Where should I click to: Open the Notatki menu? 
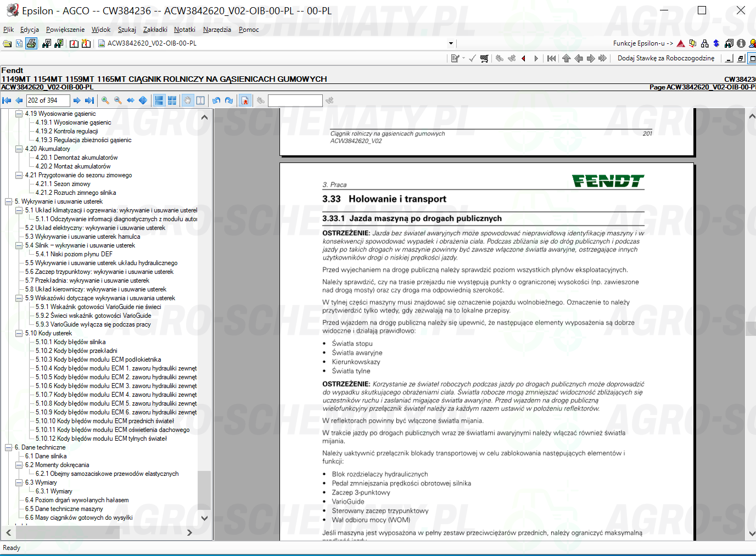184,30
